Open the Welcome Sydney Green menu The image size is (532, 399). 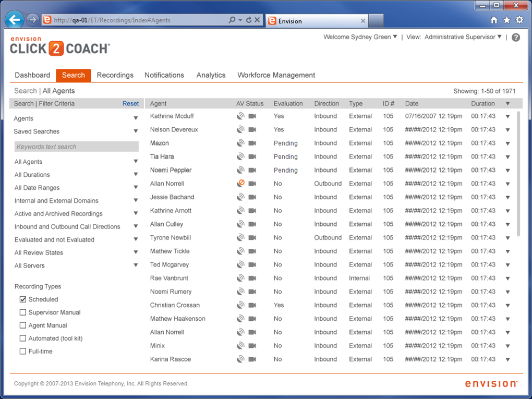[360, 37]
